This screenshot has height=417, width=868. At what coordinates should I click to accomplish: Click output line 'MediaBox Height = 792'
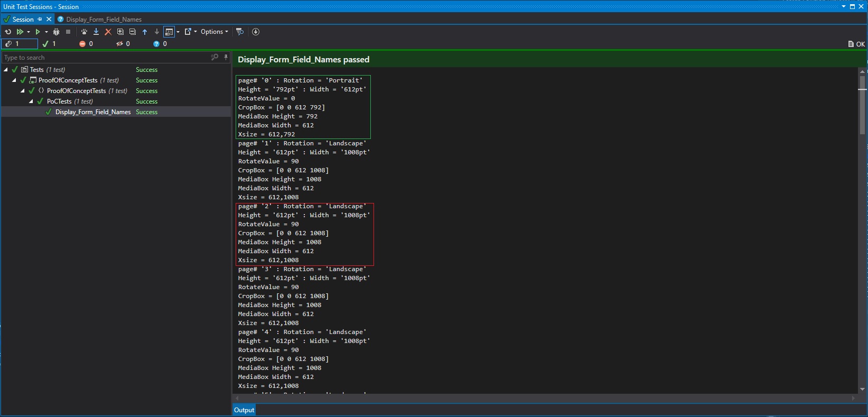(277, 116)
